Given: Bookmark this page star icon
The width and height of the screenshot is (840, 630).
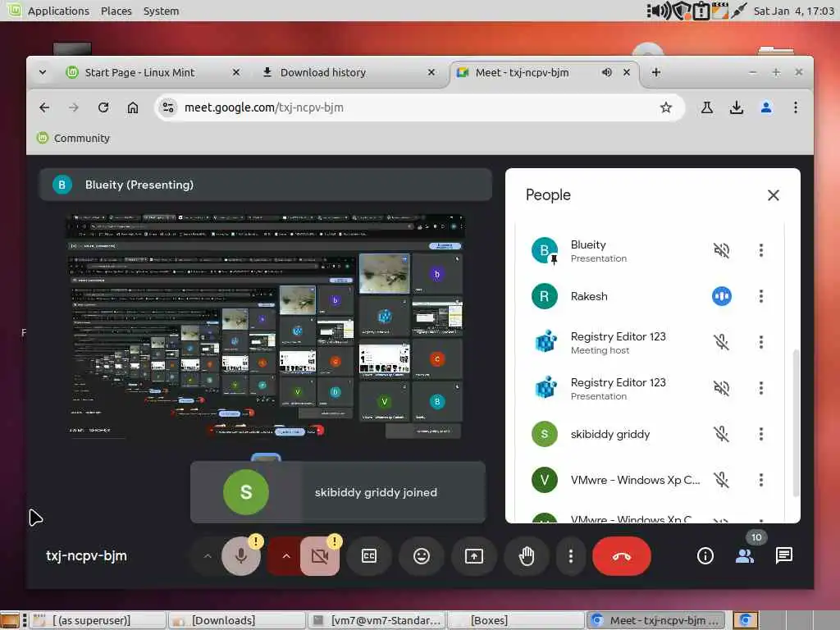Looking at the screenshot, I should 666,107.
